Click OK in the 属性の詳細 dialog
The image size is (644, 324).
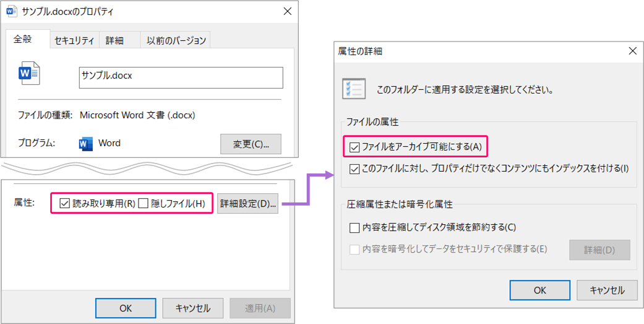tap(540, 291)
